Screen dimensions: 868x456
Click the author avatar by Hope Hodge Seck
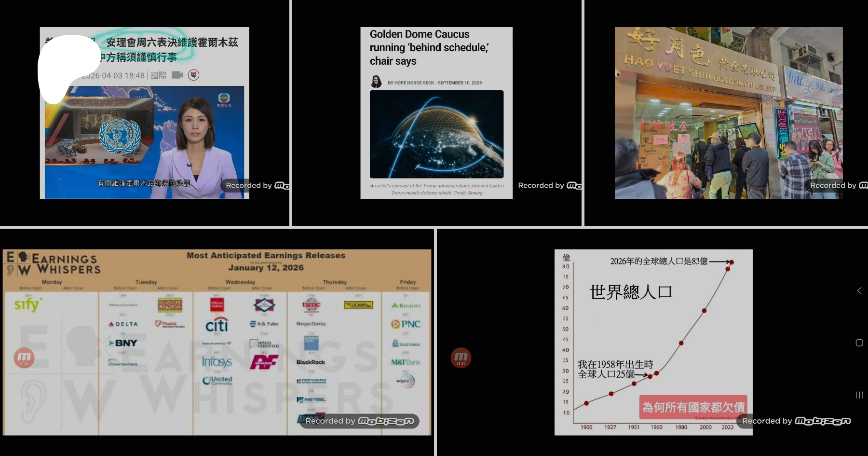[x=376, y=82]
